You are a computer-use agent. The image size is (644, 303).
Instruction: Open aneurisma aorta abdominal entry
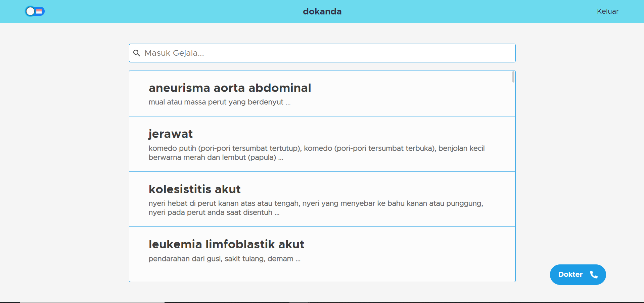coord(322,94)
